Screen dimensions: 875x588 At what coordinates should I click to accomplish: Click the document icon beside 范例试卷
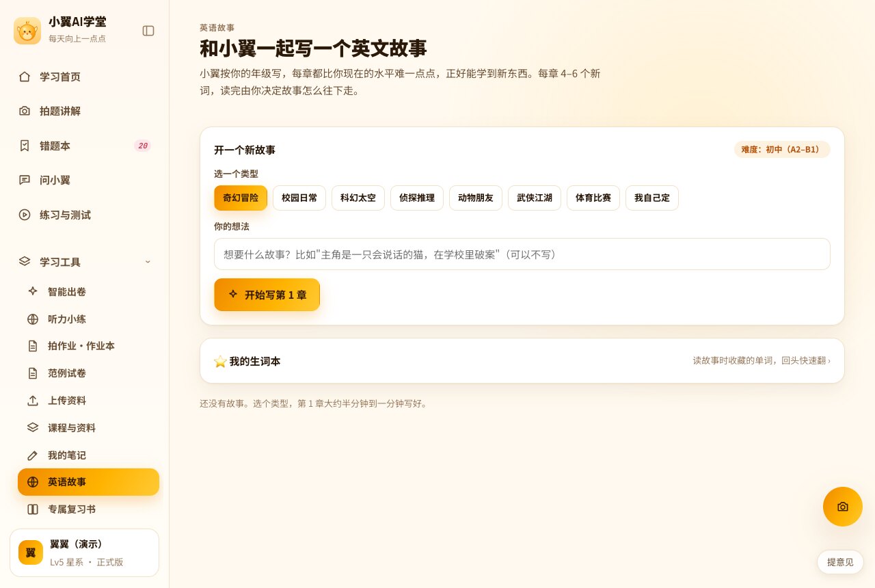[33, 373]
